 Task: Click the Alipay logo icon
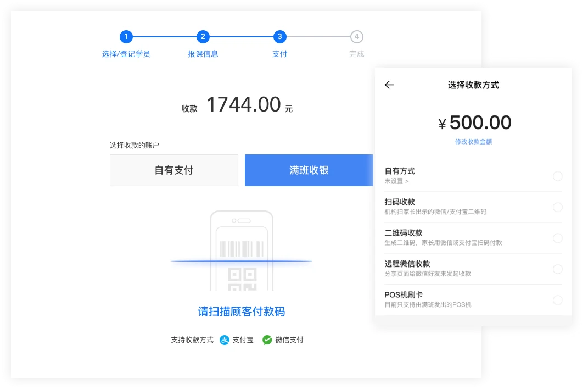pyautogui.click(x=224, y=340)
